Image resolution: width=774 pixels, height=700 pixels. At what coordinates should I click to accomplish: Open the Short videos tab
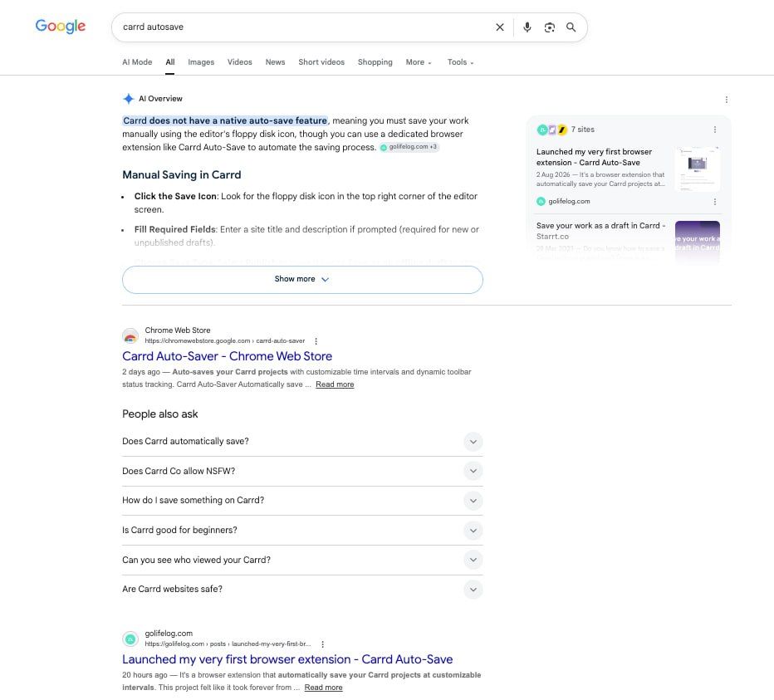pyautogui.click(x=321, y=62)
